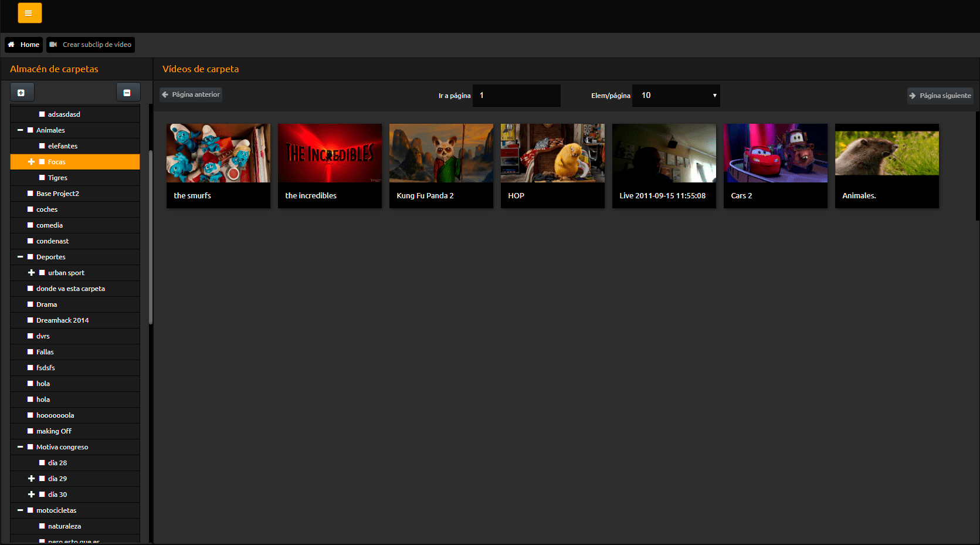The width and height of the screenshot is (980, 545).
Task: Open the Elem/página dropdown
Action: coord(676,96)
